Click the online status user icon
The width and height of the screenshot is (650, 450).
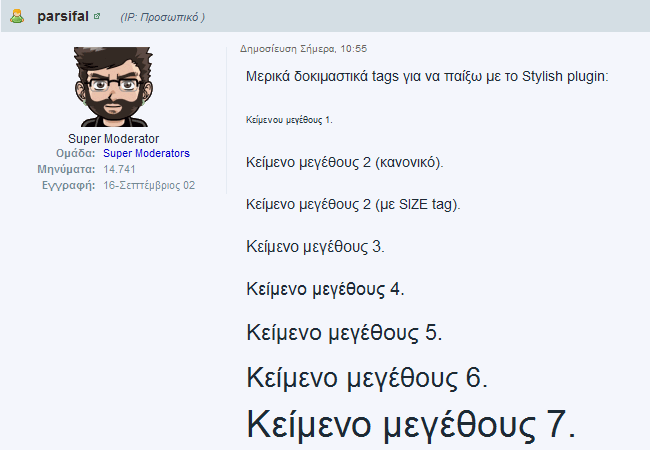coord(17,17)
